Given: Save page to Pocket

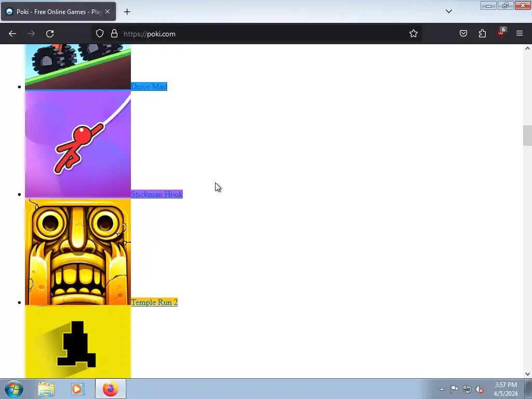Looking at the screenshot, I should (463, 34).
